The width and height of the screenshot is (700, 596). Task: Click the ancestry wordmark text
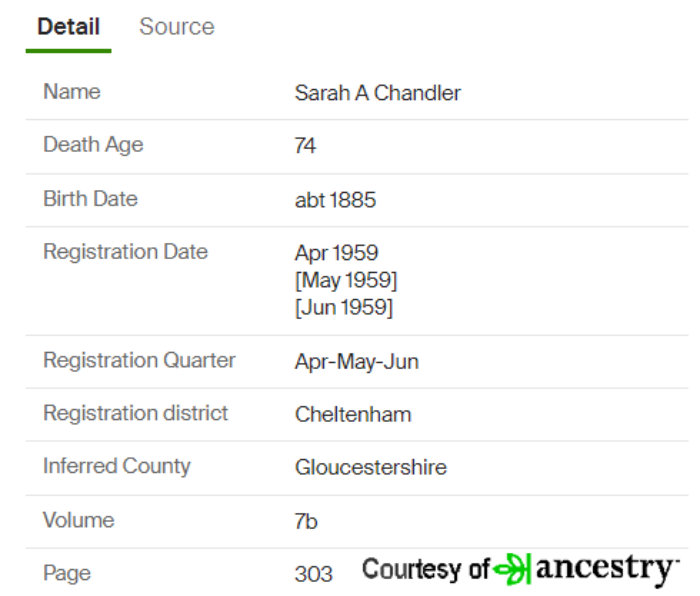click(x=606, y=570)
